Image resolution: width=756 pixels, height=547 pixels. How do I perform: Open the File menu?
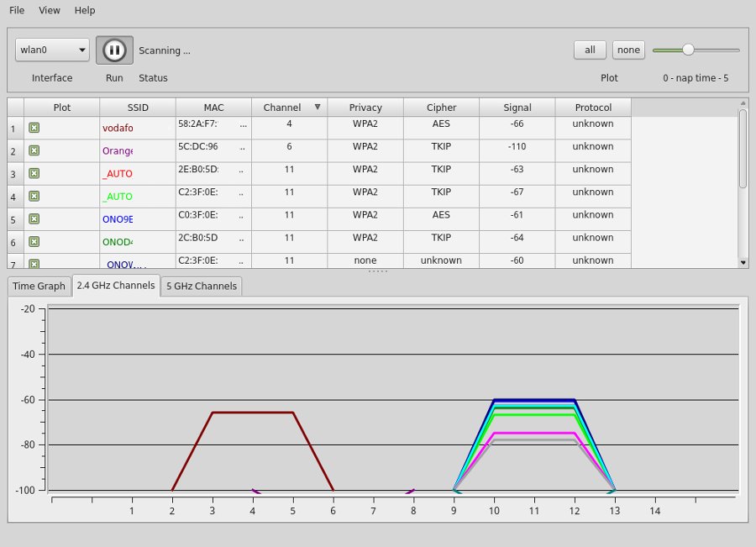coord(17,10)
